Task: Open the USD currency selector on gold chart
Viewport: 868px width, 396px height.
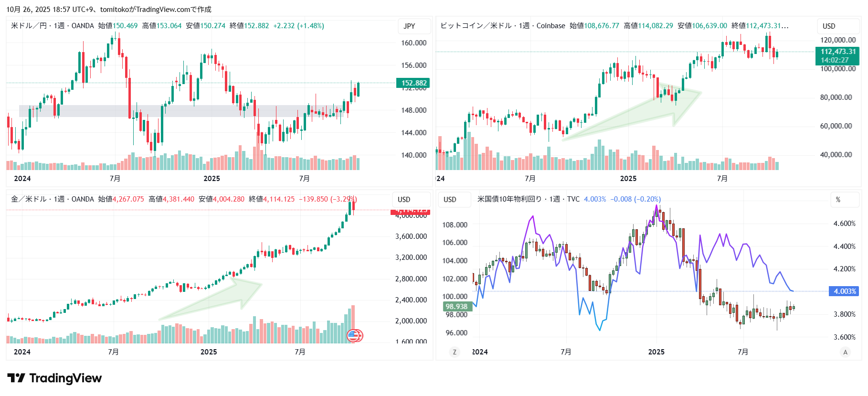Action: tap(404, 200)
